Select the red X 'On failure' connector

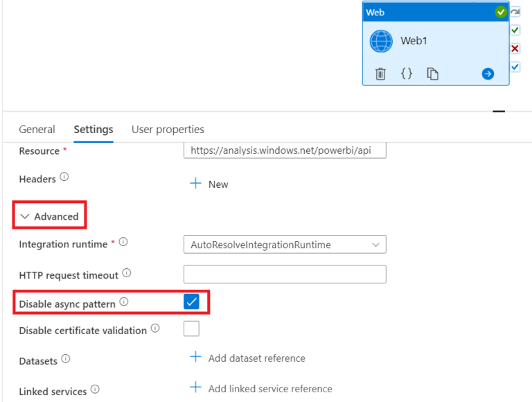(x=515, y=49)
